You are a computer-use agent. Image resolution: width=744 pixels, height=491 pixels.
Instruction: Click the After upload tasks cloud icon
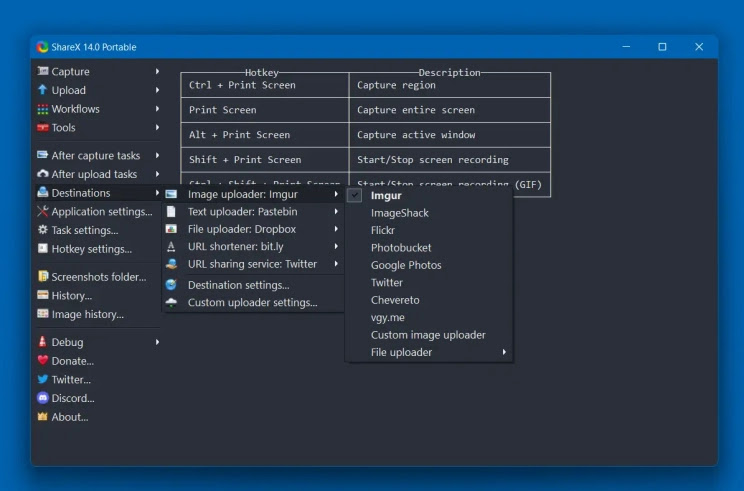(x=43, y=174)
